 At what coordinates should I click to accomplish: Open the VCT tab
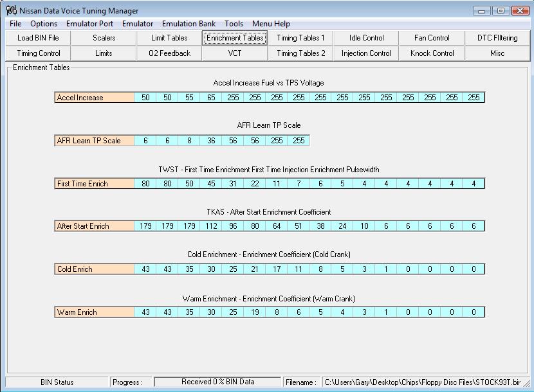(x=235, y=53)
